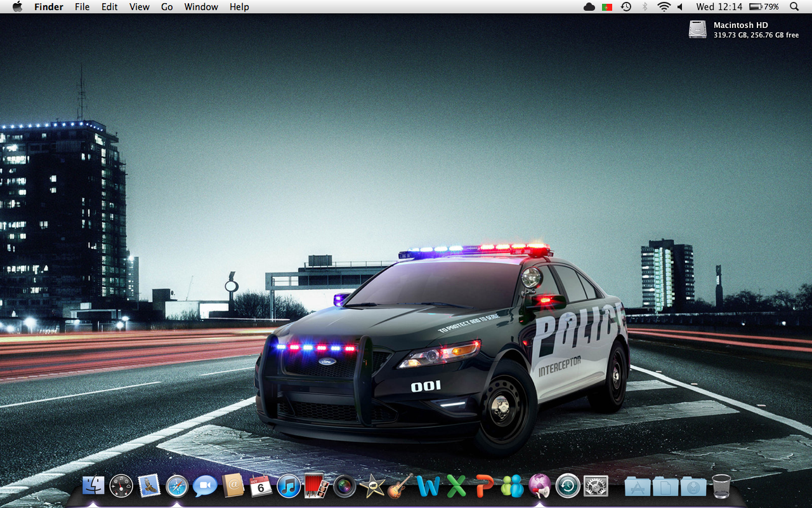This screenshot has height=508, width=812.
Task: Launch Mail stamp icon in Dock
Action: click(x=149, y=486)
